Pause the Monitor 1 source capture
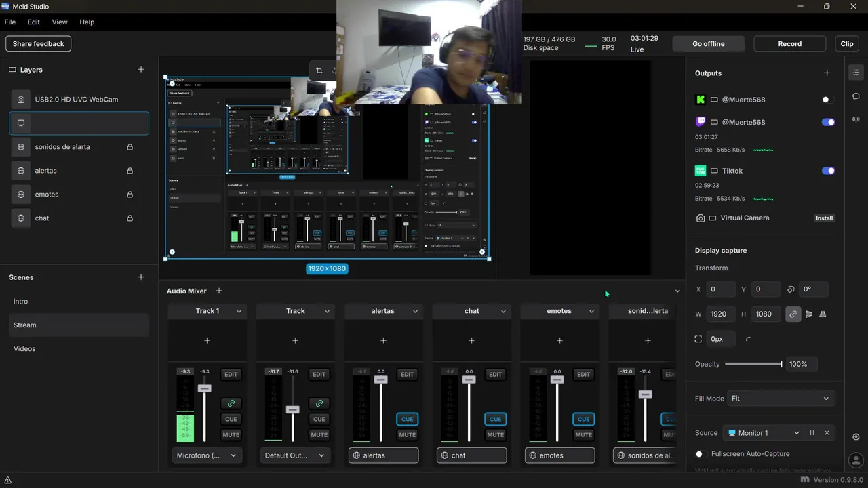Screen dimensions: 868x488 click(812, 433)
